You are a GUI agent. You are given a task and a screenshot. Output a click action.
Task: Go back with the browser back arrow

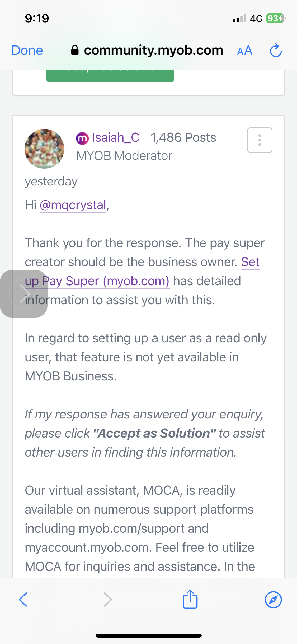tap(23, 600)
